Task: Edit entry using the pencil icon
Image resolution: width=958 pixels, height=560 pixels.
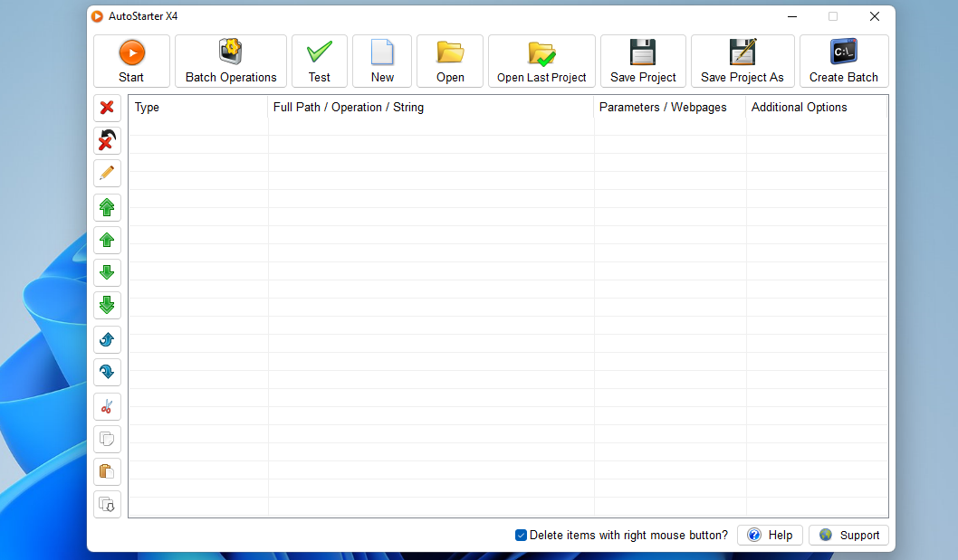Action: (x=107, y=173)
